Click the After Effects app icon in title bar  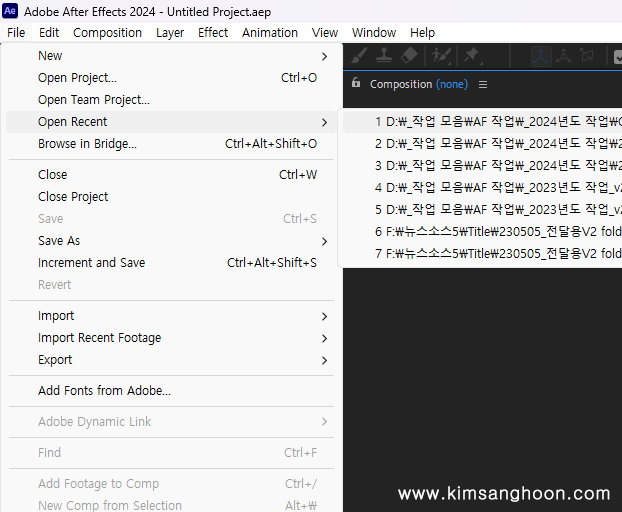10,11
